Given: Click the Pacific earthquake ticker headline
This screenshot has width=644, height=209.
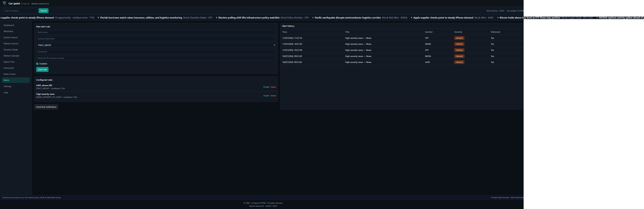Looking at the screenshot, I should 348,18.
